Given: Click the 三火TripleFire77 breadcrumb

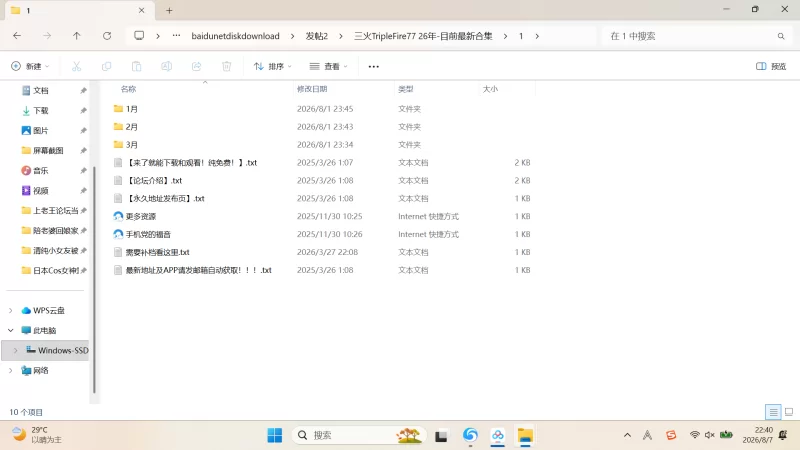Looking at the screenshot, I should [x=423, y=36].
